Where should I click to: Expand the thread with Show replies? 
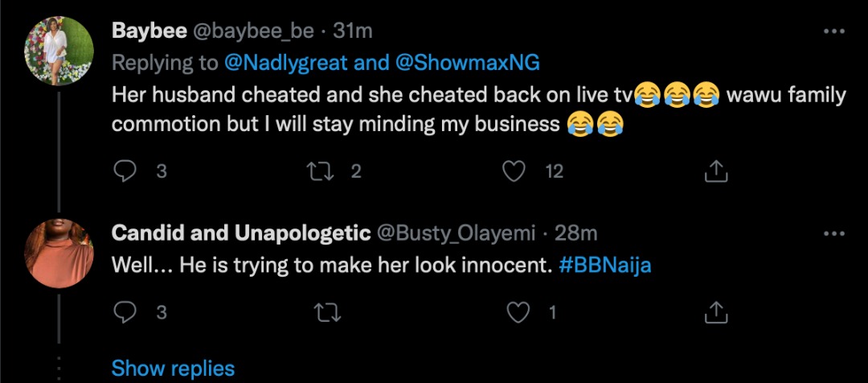click(173, 369)
